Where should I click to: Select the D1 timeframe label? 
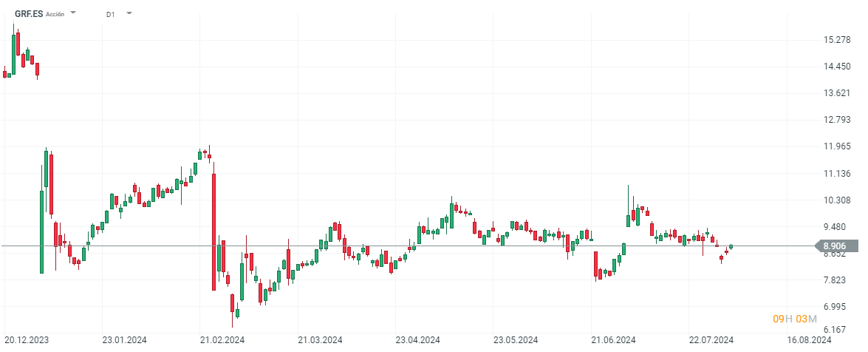tap(110, 14)
